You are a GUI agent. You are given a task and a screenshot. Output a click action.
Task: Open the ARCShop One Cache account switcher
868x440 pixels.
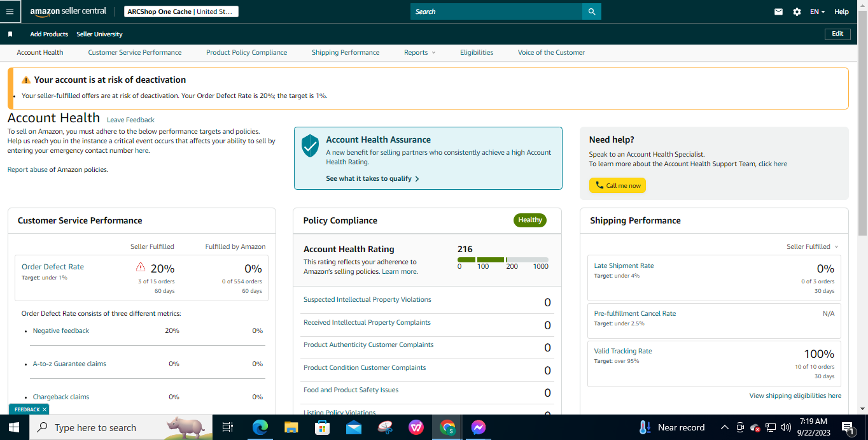click(181, 11)
